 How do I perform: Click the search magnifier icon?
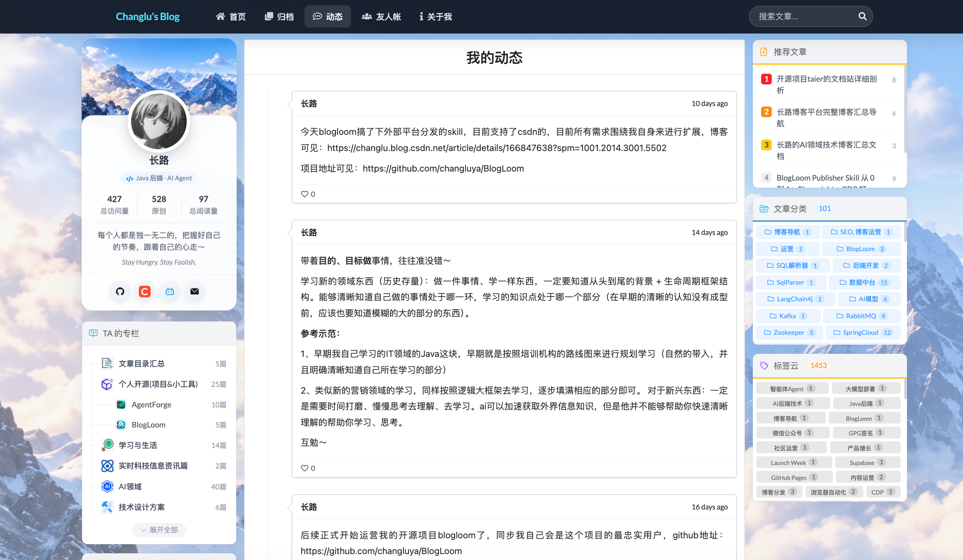862,16
